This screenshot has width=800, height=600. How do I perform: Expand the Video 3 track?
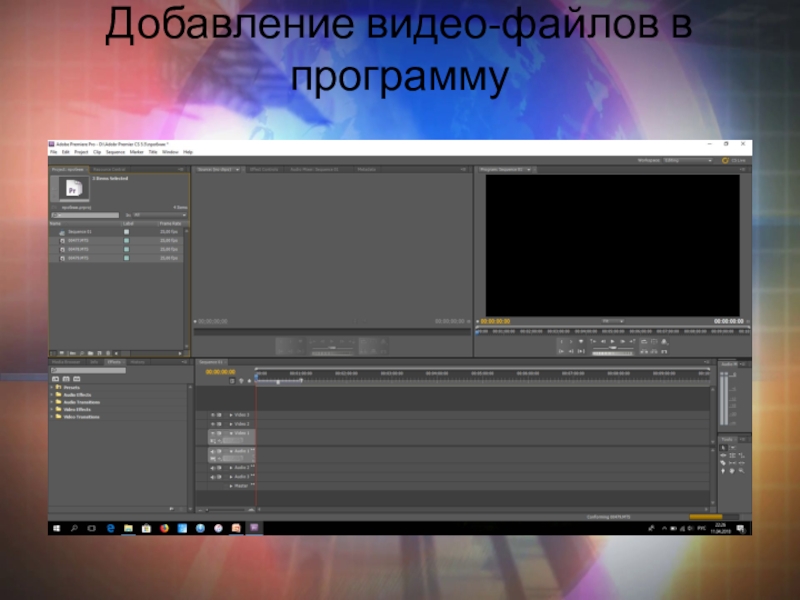coord(231,415)
